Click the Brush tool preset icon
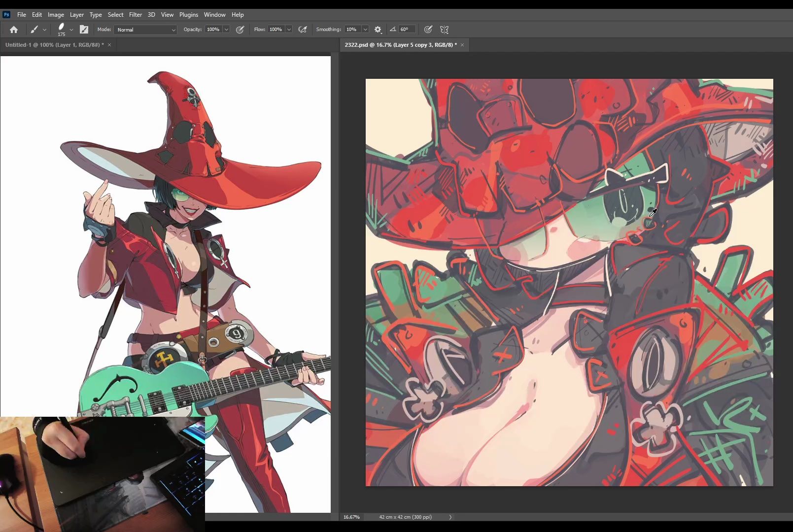 click(x=34, y=30)
